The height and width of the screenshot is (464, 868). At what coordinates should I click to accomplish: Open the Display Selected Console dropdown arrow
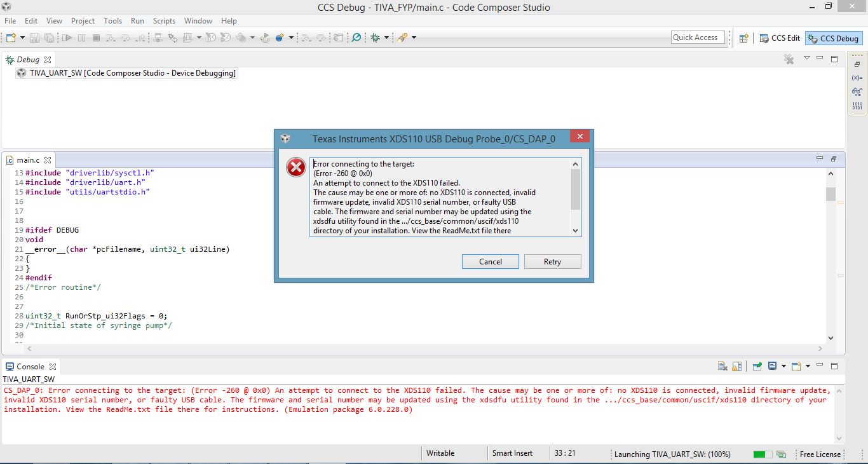pyautogui.click(x=783, y=366)
